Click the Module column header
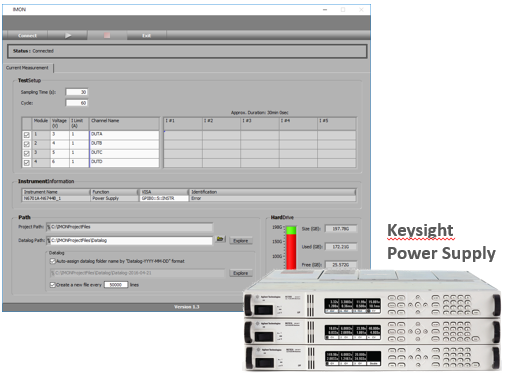The image size is (506, 375). 41,123
